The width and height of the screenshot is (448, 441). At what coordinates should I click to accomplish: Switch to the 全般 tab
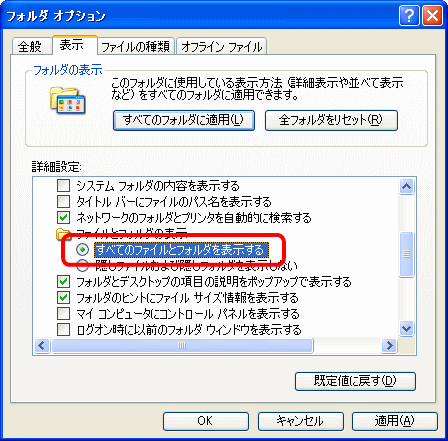pyautogui.click(x=31, y=46)
